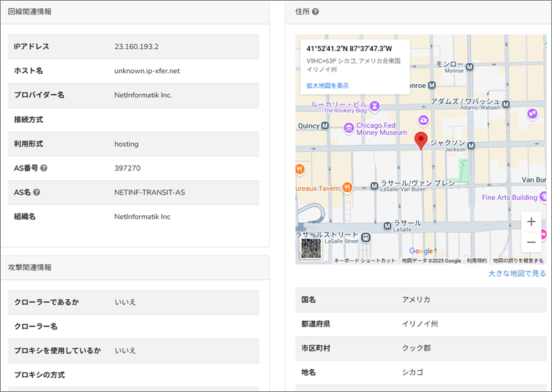Click the help icon next to AS番号
The image size is (552, 392).
pyautogui.click(x=43, y=168)
